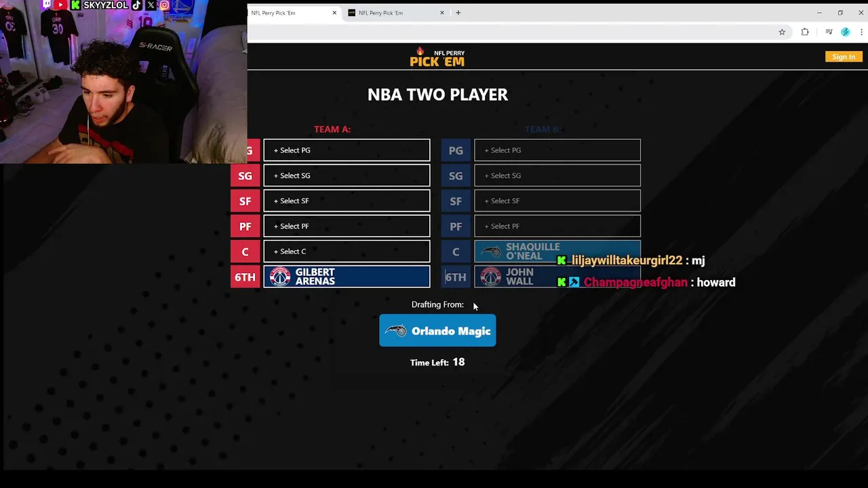Click the red PF label on Team A
Viewport: 868px width, 488px height.
point(245,226)
